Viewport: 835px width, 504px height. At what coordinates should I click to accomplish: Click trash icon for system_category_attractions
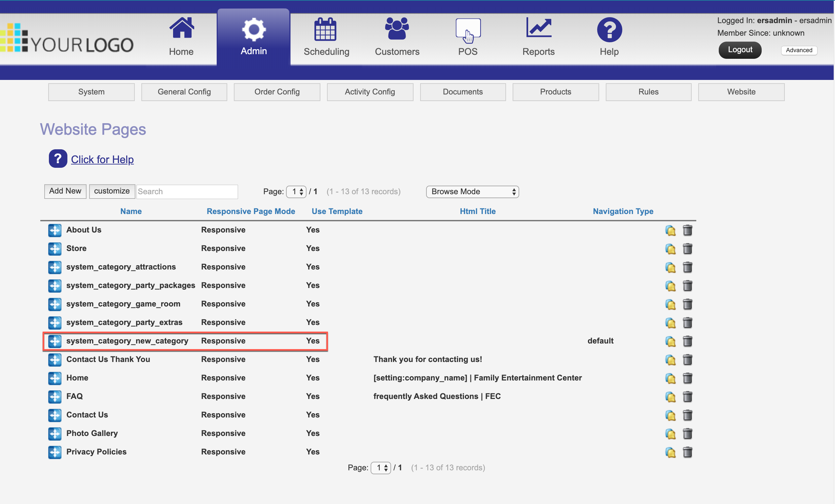[x=687, y=267]
